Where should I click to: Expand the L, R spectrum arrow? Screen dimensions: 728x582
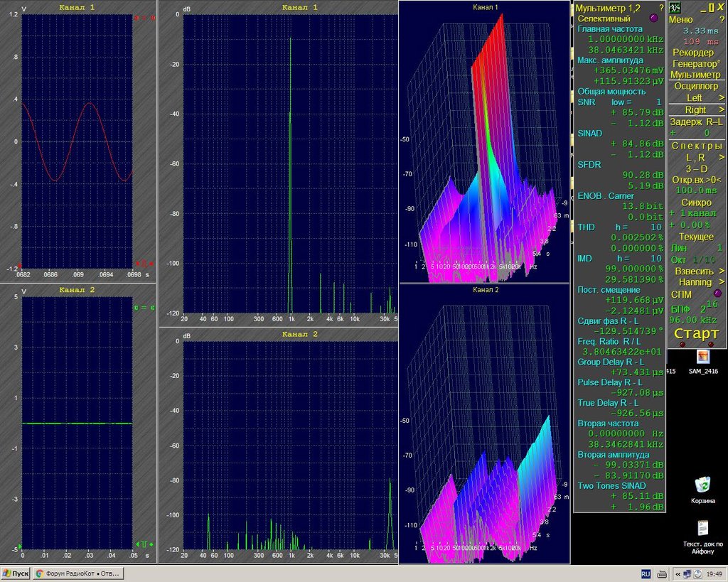[722, 157]
